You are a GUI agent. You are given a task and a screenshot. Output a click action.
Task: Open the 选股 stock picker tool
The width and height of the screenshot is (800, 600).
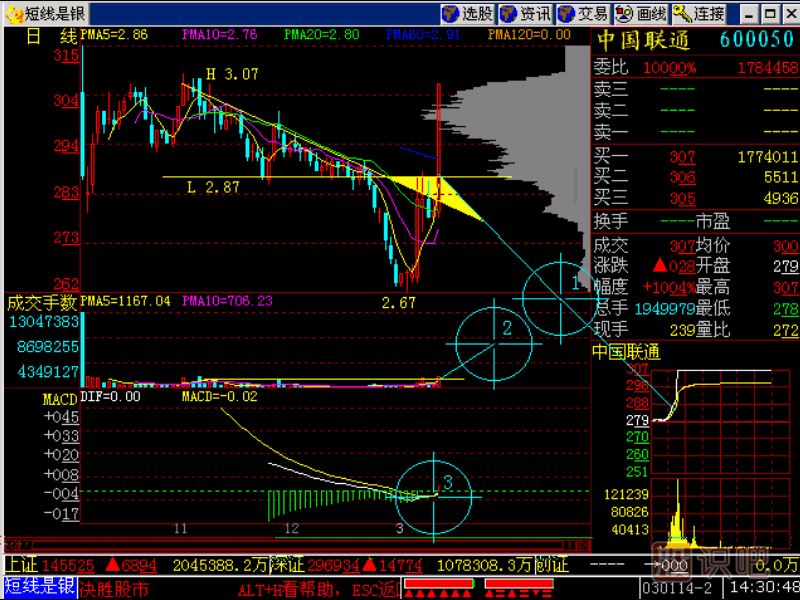[x=468, y=13]
